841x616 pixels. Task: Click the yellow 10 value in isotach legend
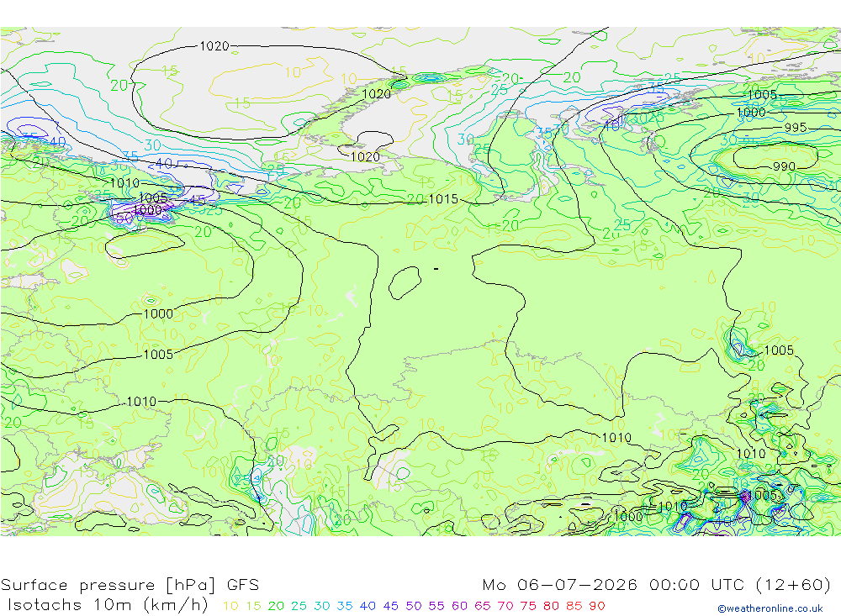[230, 606]
